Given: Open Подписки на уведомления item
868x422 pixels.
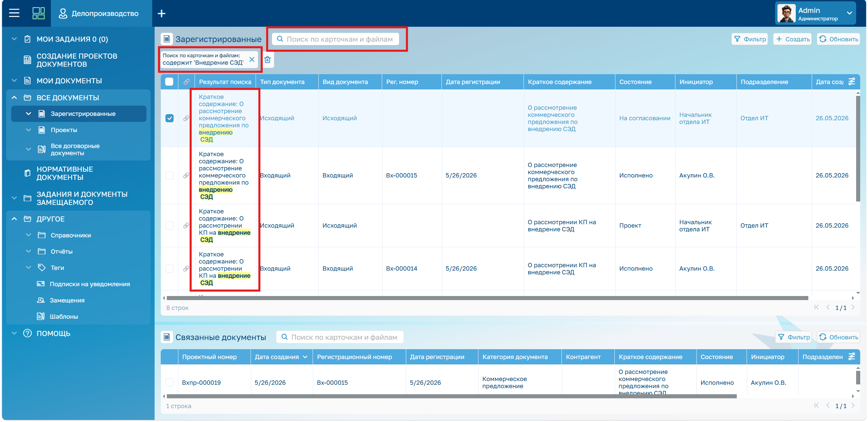Looking at the screenshot, I should tap(90, 284).
